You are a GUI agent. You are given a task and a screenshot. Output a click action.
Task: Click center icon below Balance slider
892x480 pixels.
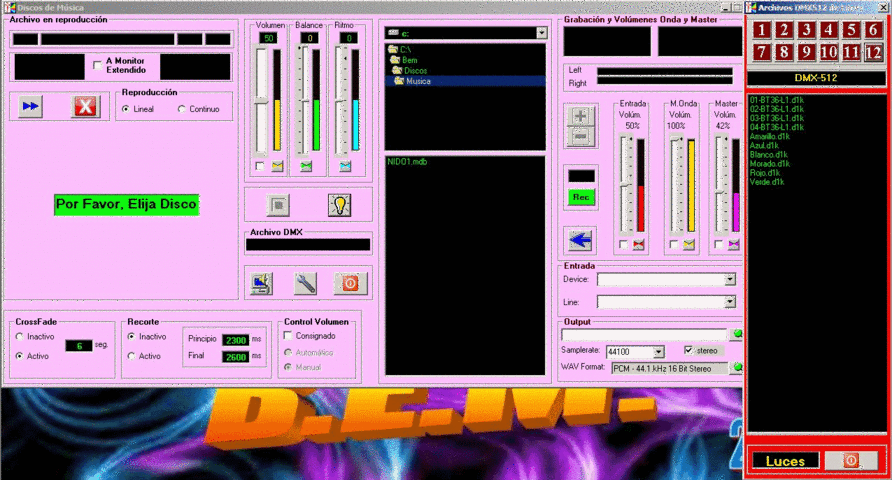point(306,167)
